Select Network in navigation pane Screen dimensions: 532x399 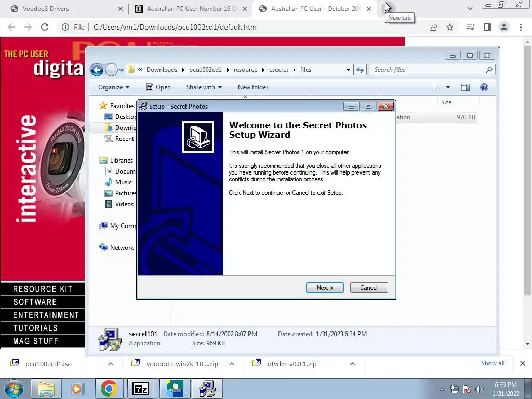(x=116, y=248)
